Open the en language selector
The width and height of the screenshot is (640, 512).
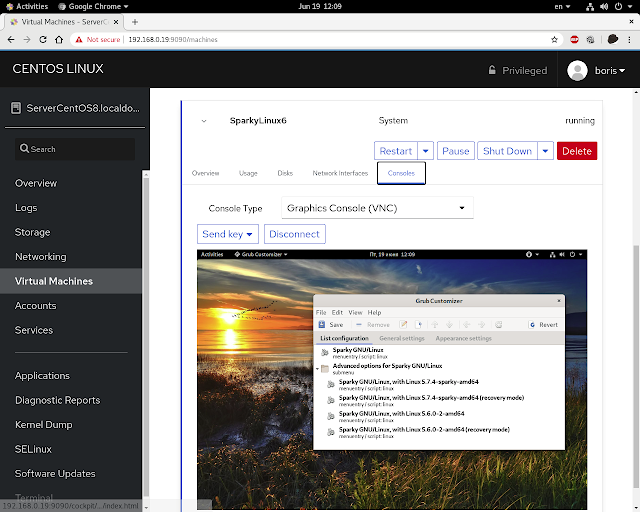pyautogui.click(x=562, y=7)
